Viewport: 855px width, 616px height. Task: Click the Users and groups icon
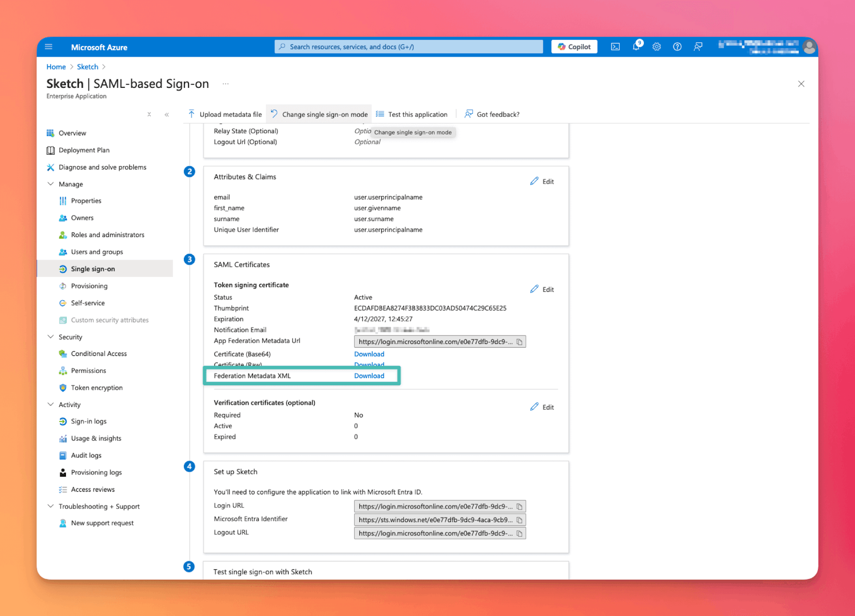(x=63, y=252)
